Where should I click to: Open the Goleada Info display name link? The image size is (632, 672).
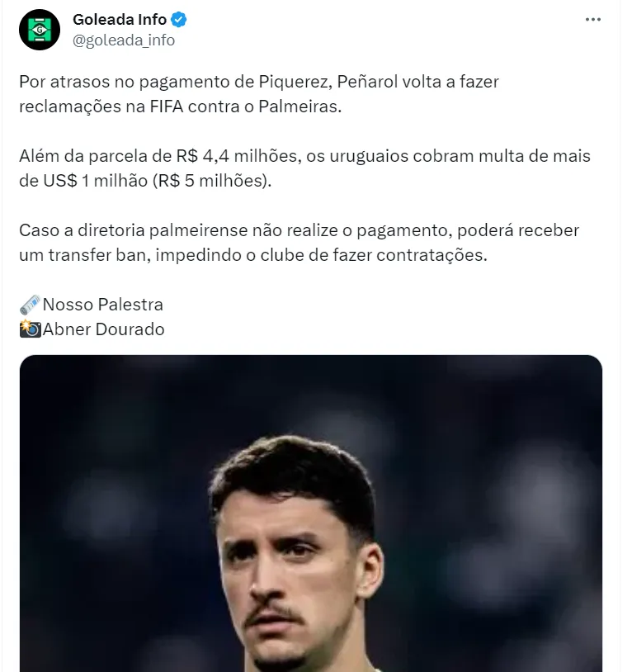tap(120, 20)
